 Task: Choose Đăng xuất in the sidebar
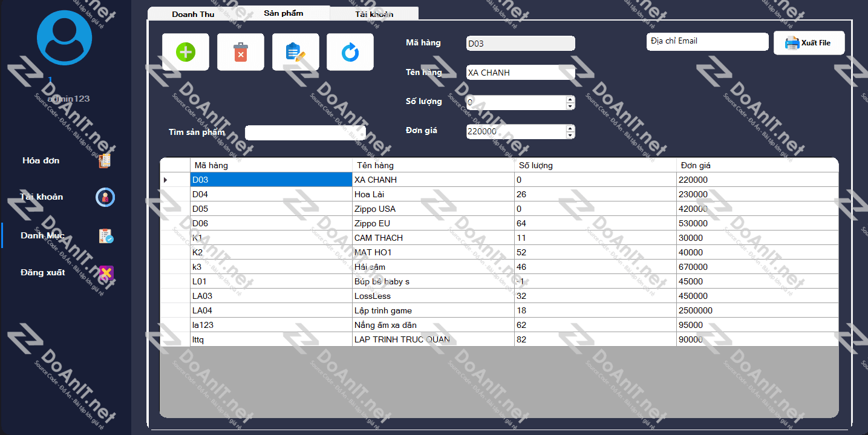pos(42,272)
